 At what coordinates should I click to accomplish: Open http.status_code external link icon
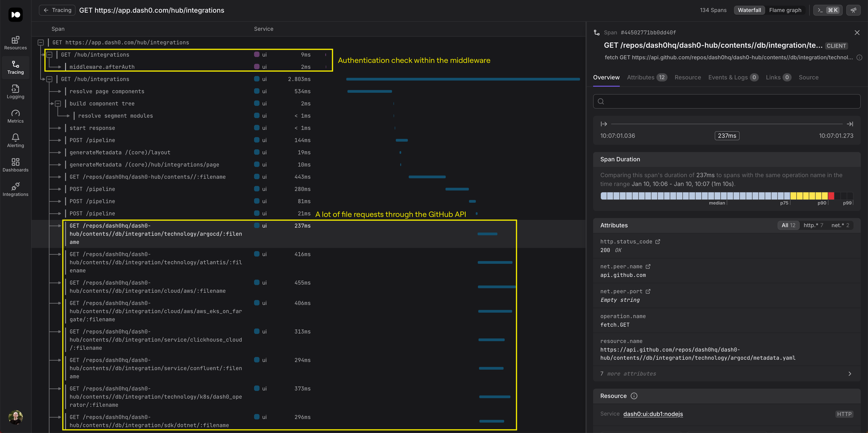(x=657, y=241)
